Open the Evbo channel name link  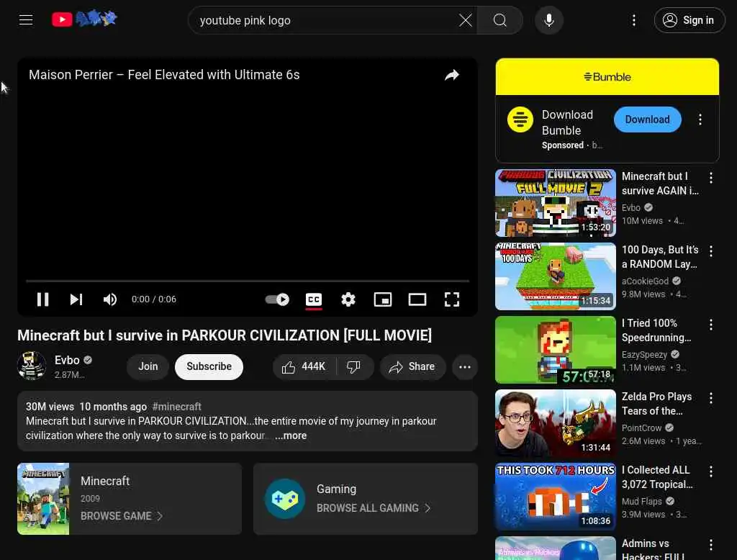click(67, 360)
